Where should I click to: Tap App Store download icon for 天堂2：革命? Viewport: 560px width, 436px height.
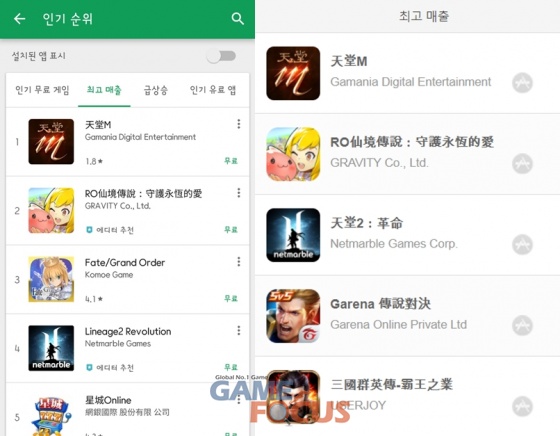[x=522, y=245]
